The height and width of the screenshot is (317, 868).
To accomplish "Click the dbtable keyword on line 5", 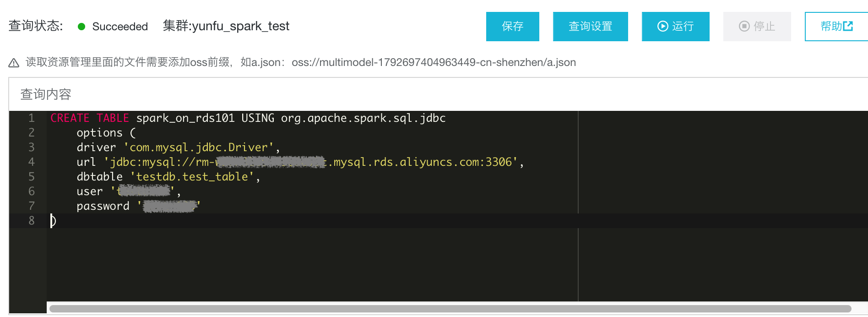I will tap(99, 177).
